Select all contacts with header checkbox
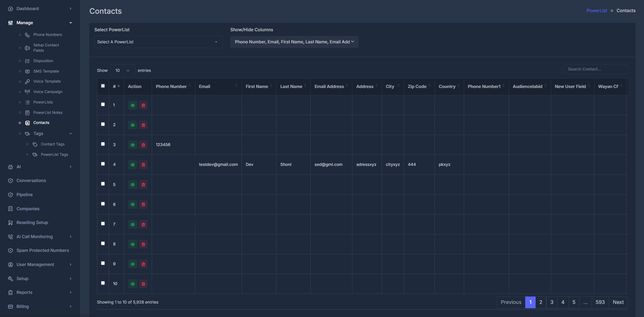The width and height of the screenshot is (644, 317). coord(103,86)
